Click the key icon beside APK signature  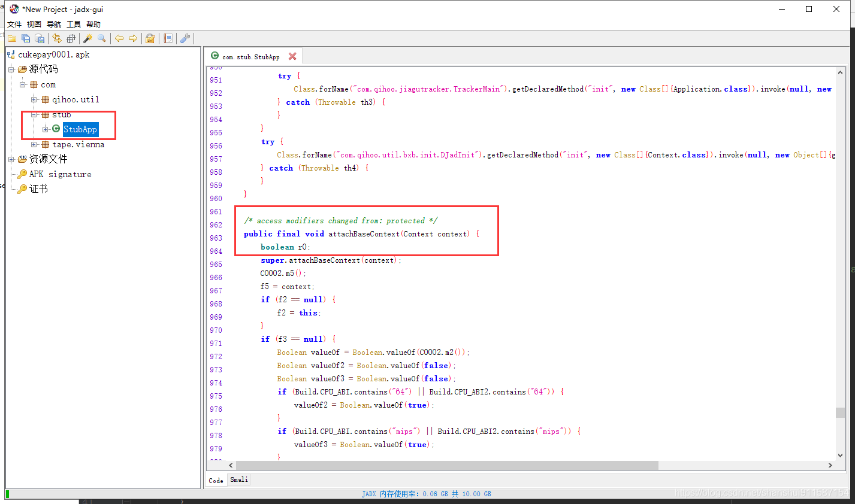point(22,174)
